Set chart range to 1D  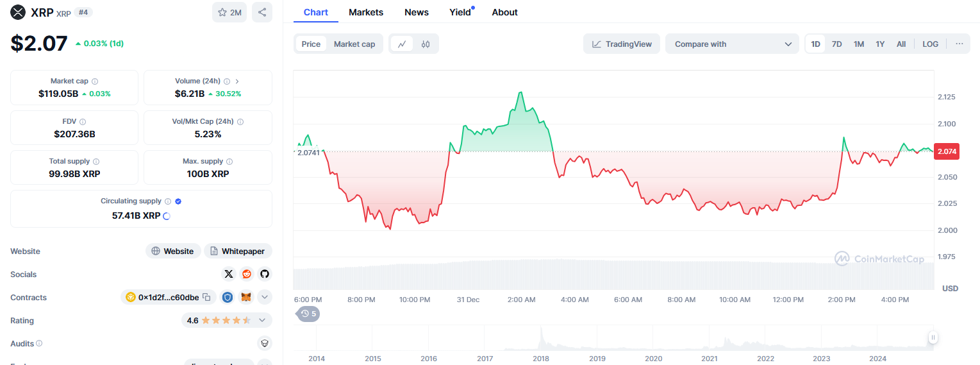pos(815,44)
